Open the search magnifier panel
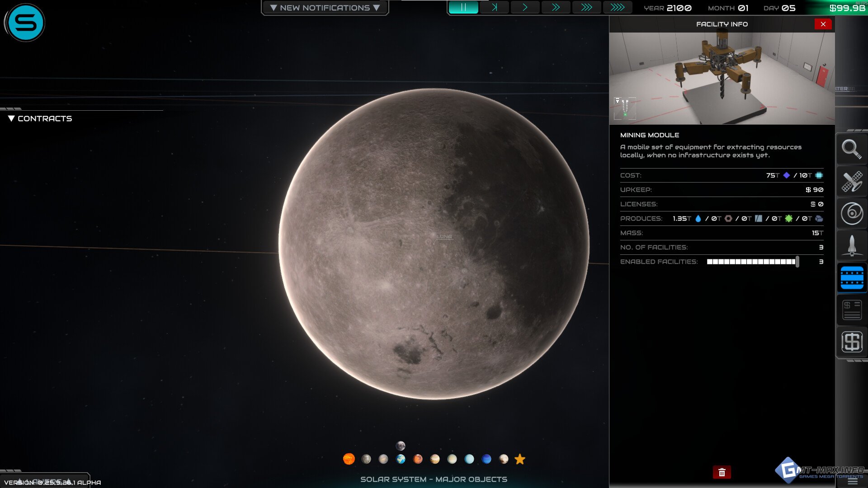The width and height of the screenshot is (868, 488). pyautogui.click(x=851, y=149)
